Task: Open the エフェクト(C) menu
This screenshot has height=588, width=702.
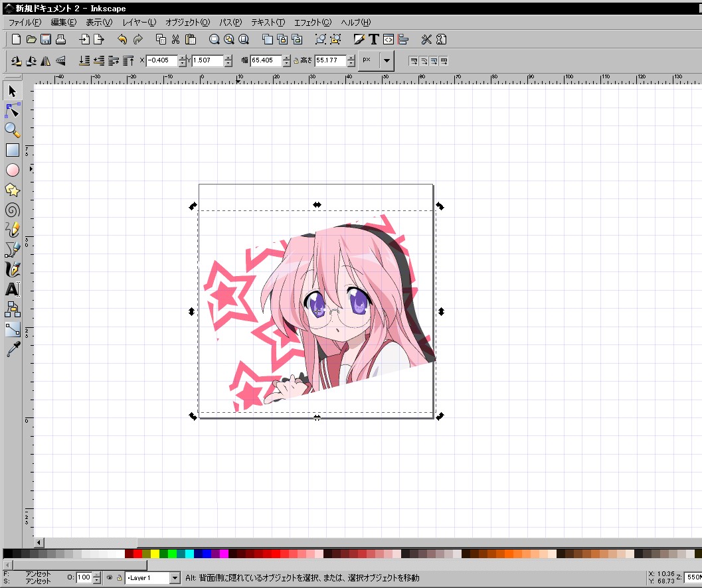Action: (313, 23)
